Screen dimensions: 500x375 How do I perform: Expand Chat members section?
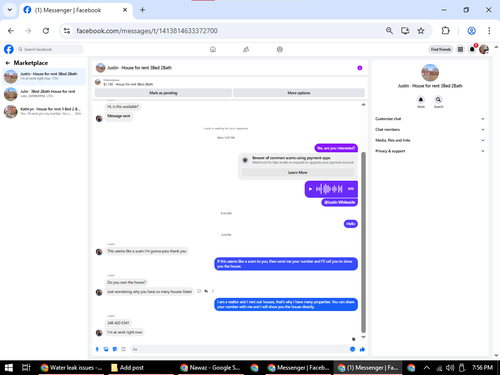429,129
